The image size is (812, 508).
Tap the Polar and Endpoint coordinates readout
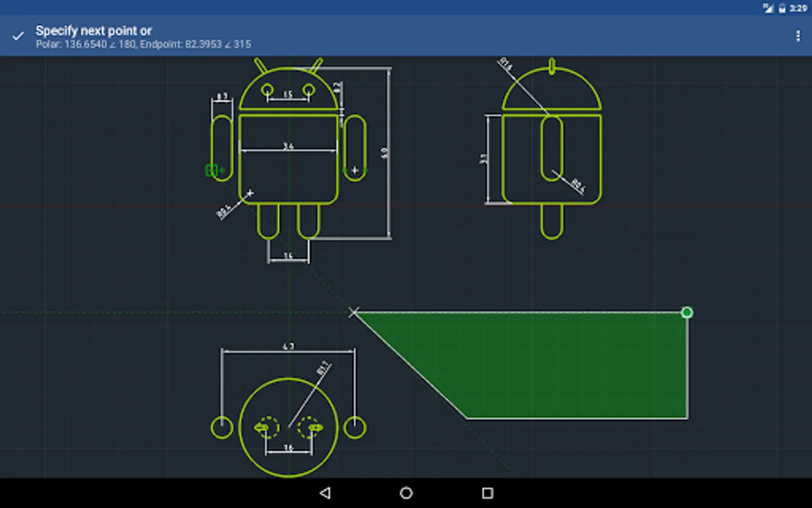(x=143, y=44)
